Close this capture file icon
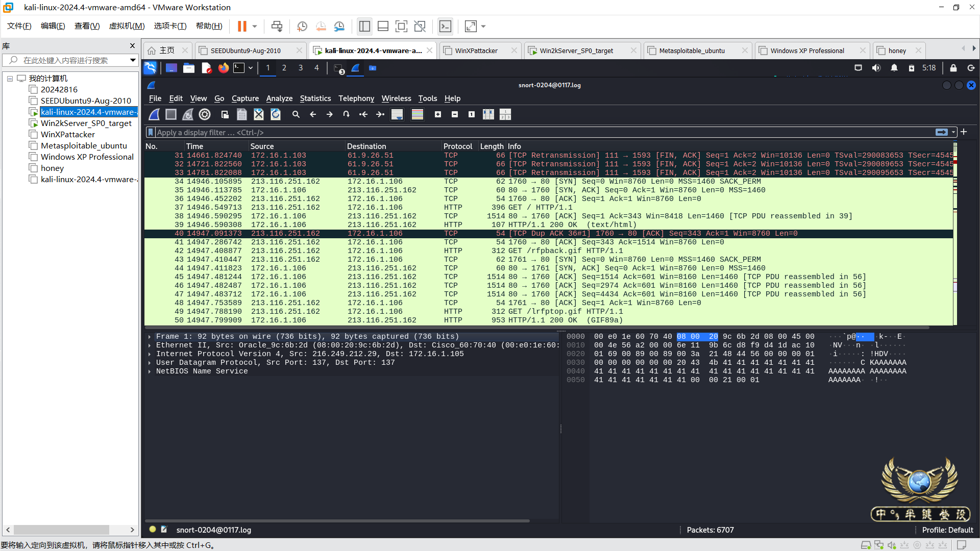980x551 pixels. [x=259, y=114]
